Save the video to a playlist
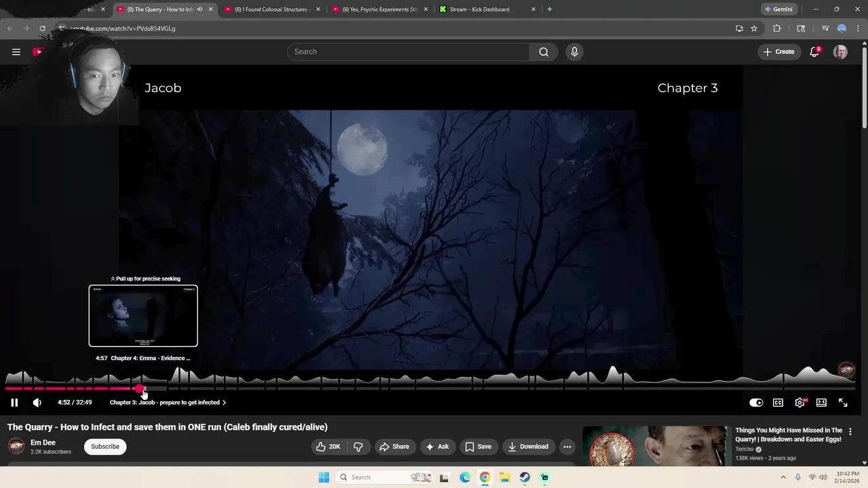868x488 pixels. pyautogui.click(x=478, y=447)
